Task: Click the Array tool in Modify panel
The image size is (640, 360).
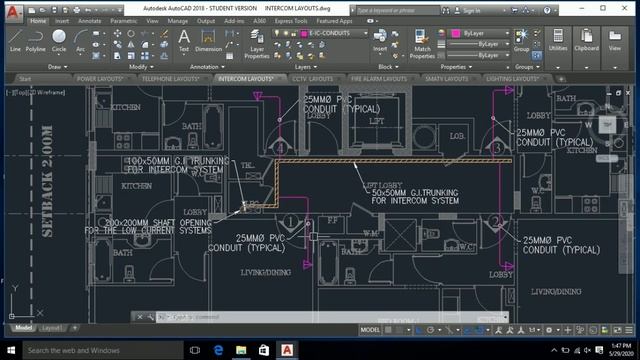Action: [145, 56]
